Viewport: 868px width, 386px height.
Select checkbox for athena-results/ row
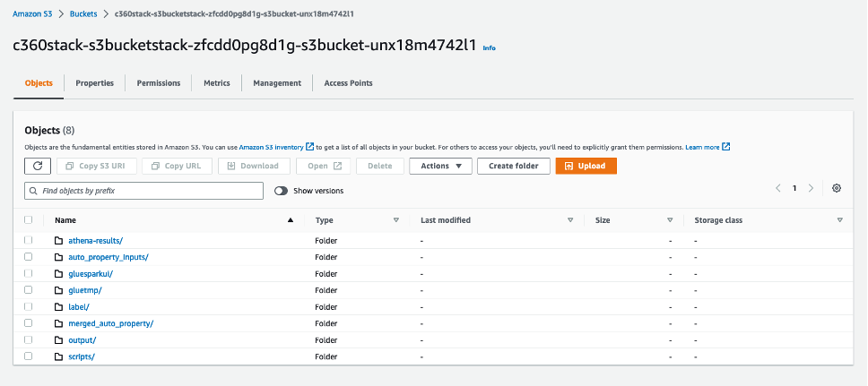28,240
